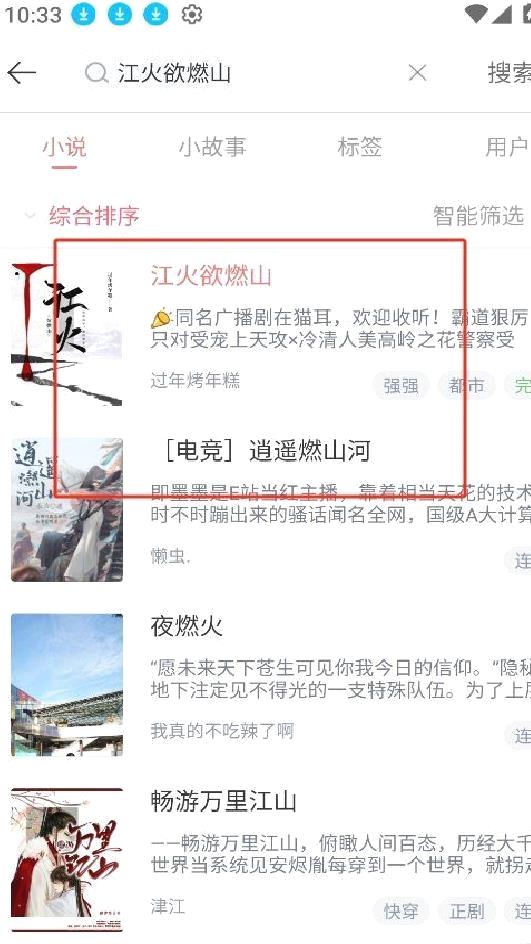Tap the first download notification icon
Screen dimensions: 531x944
83,14
